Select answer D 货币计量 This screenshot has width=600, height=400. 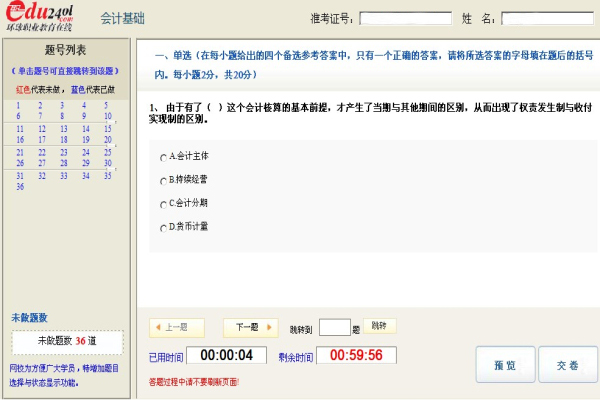(163, 228)
